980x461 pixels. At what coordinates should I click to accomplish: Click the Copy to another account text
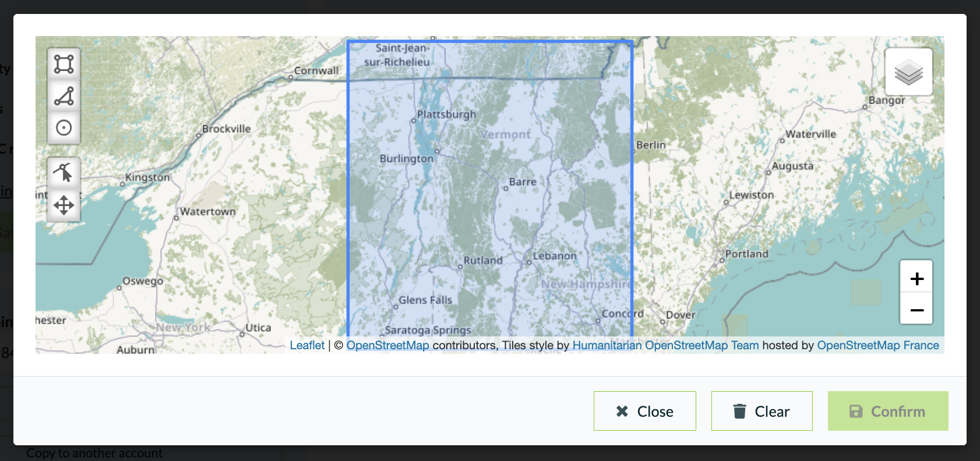[94, 453]
